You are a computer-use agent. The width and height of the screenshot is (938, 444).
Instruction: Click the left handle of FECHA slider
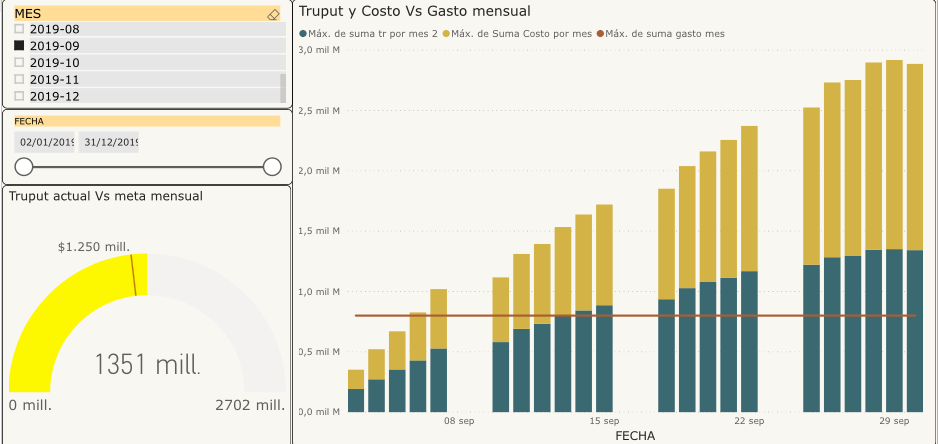pyautogui.click(x=24, y=167)
